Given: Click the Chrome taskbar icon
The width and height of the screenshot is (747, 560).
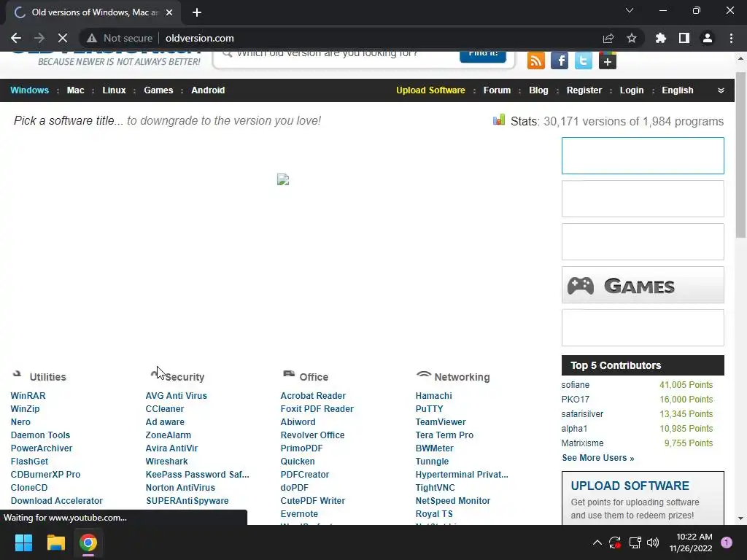Looking at the screenshot, I should pyautogui.click(x=88, y=542).
